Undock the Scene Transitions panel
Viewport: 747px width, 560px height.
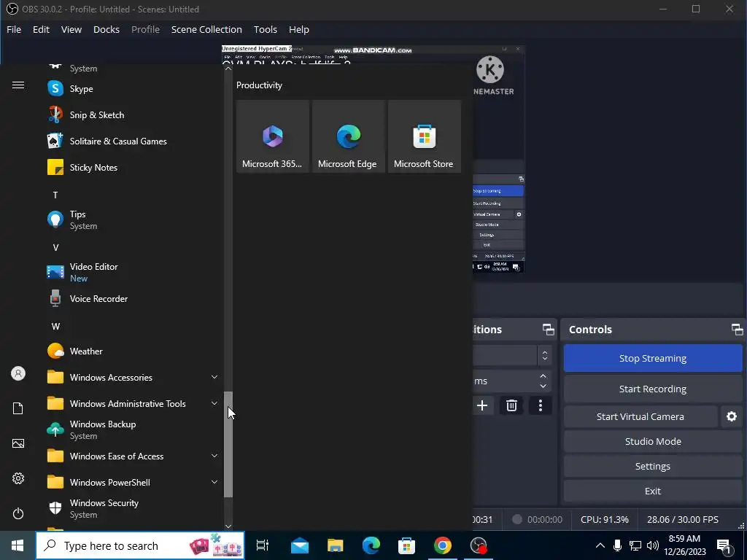click(x=548, y=330)
